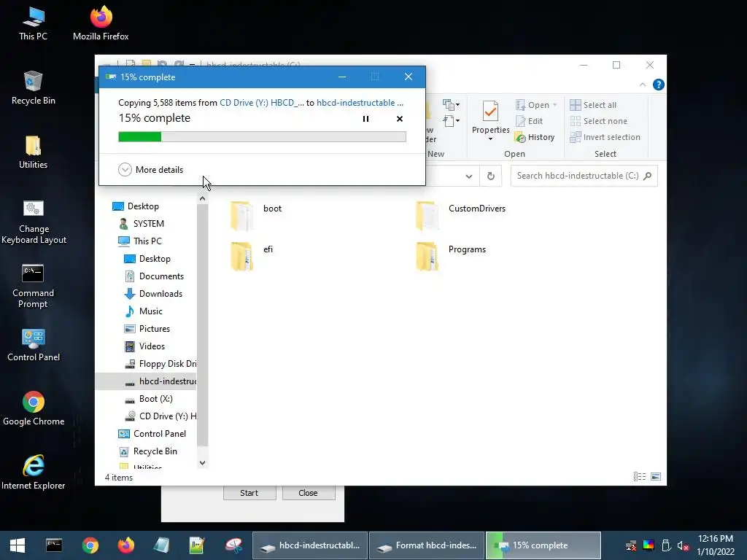The height and width of the screenshot is (560, 747).
Task: Click Invert selection in the ribbon
Action: tap(605, 137)
